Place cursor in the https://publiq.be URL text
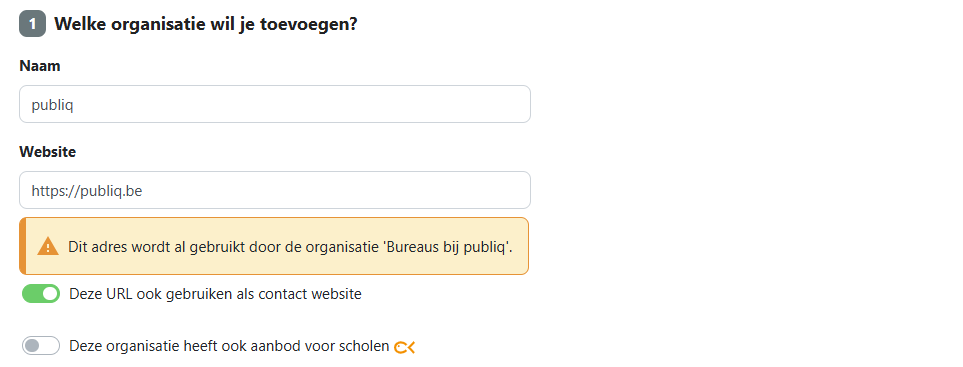The height and width of the screenshot is (367, 963). tap(87, 191)
